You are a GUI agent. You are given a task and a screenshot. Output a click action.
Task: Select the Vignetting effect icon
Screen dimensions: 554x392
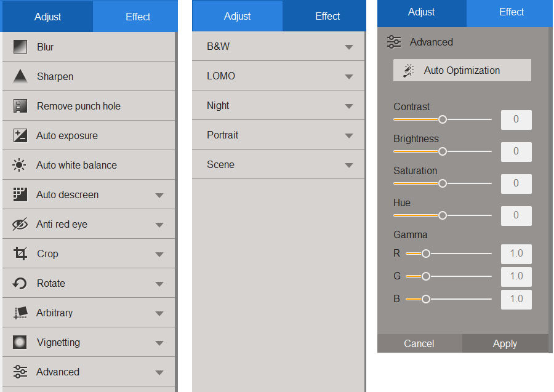click(x=18, y=342)
